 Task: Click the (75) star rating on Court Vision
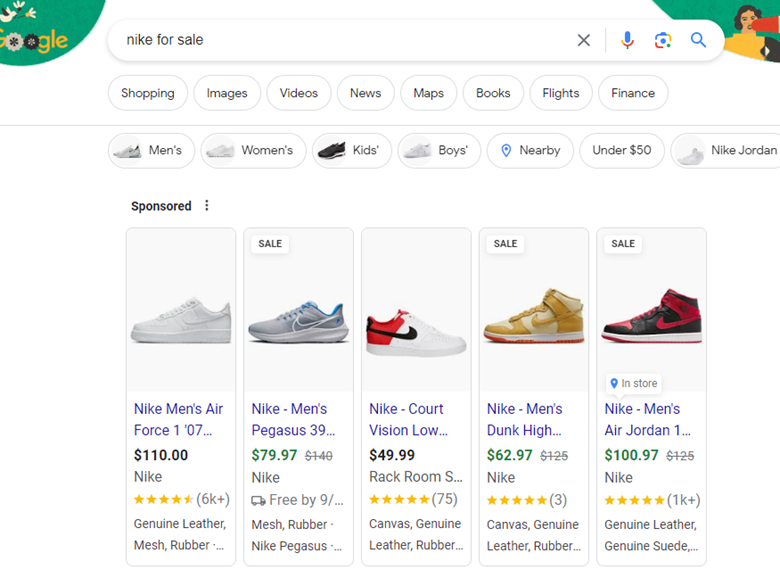click(x=413, y=499)
